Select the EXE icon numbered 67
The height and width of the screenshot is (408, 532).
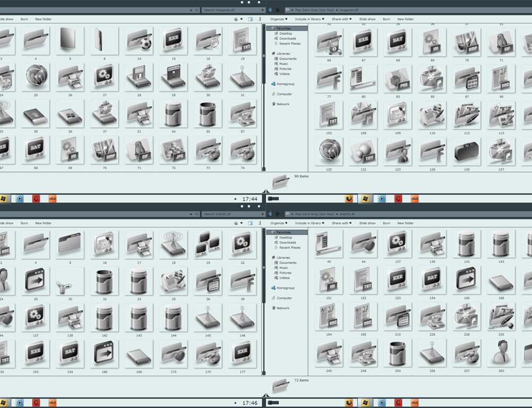pyautogui.click(x=363, y=43)
